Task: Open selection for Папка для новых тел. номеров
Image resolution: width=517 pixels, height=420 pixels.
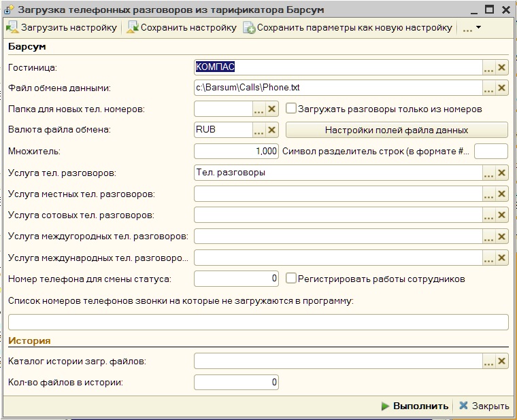Action: [x=258, y=109]
